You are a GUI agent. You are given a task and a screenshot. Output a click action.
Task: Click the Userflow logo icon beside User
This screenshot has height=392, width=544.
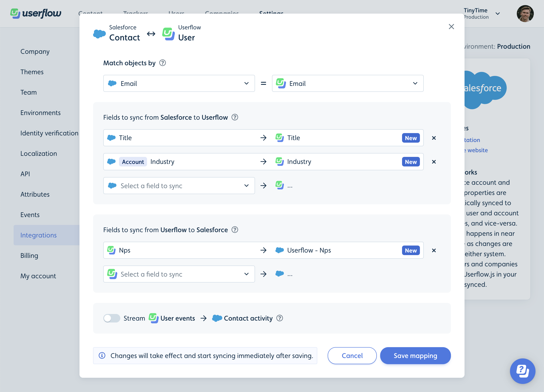tap(168, 34)
